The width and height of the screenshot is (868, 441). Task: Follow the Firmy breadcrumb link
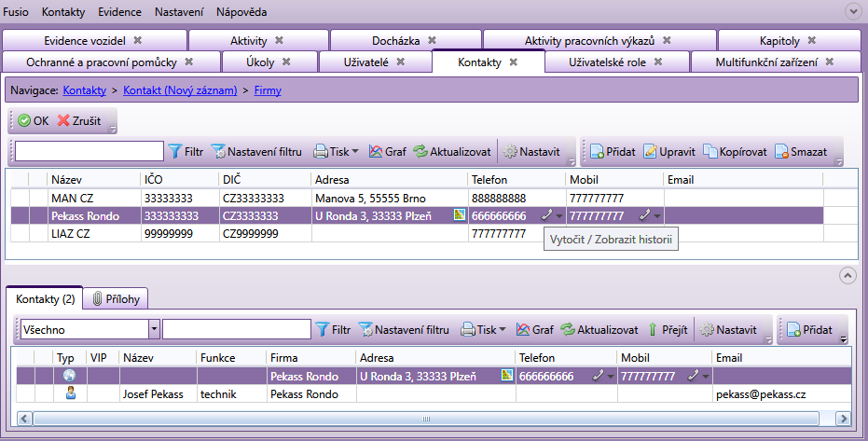(x=268, y=90)
